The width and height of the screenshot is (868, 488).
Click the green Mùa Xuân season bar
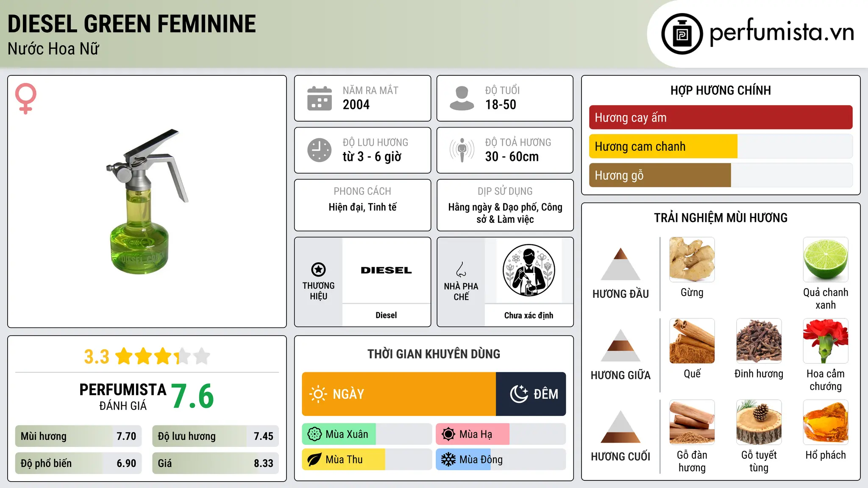point(339,434)
